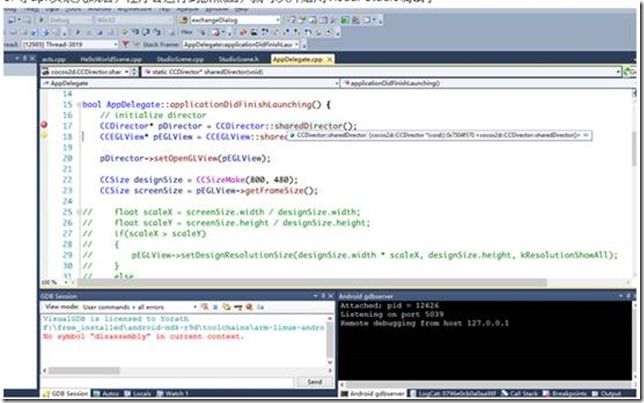The width and height of the screenshot is (644, 403).
Task: Toggle the Hex display button
Action: [187, 32]
